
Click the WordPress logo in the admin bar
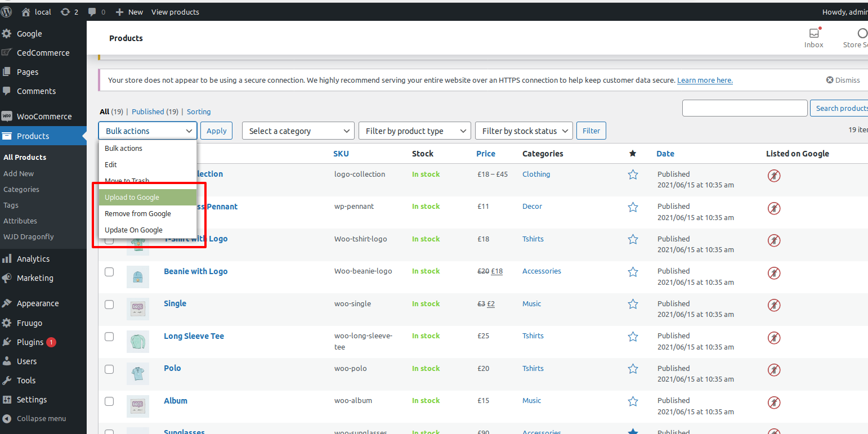coord(7,12)
